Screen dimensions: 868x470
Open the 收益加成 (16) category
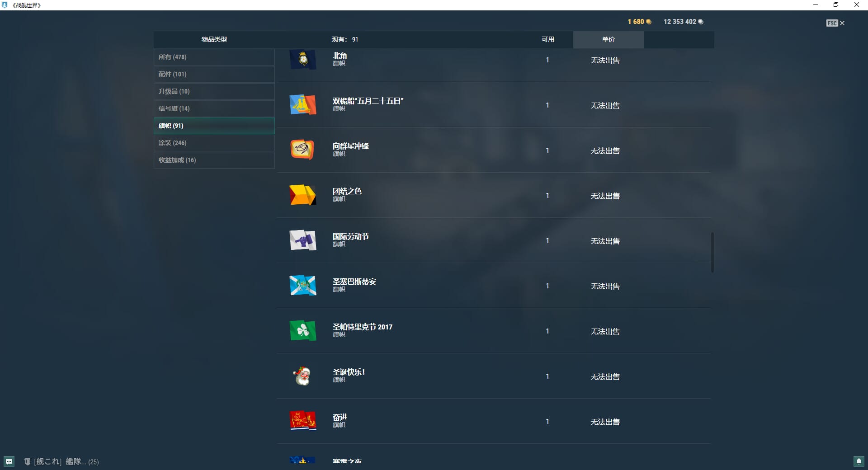214,160
